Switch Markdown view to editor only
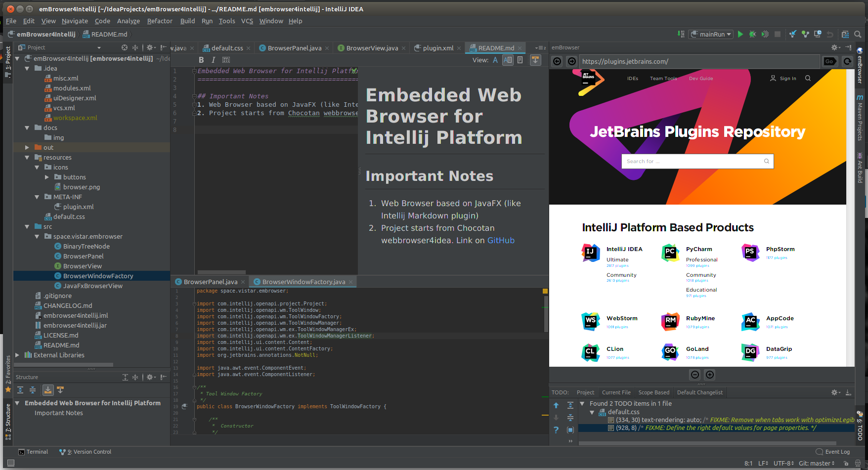868x470 pixels. tap(495, 60)
